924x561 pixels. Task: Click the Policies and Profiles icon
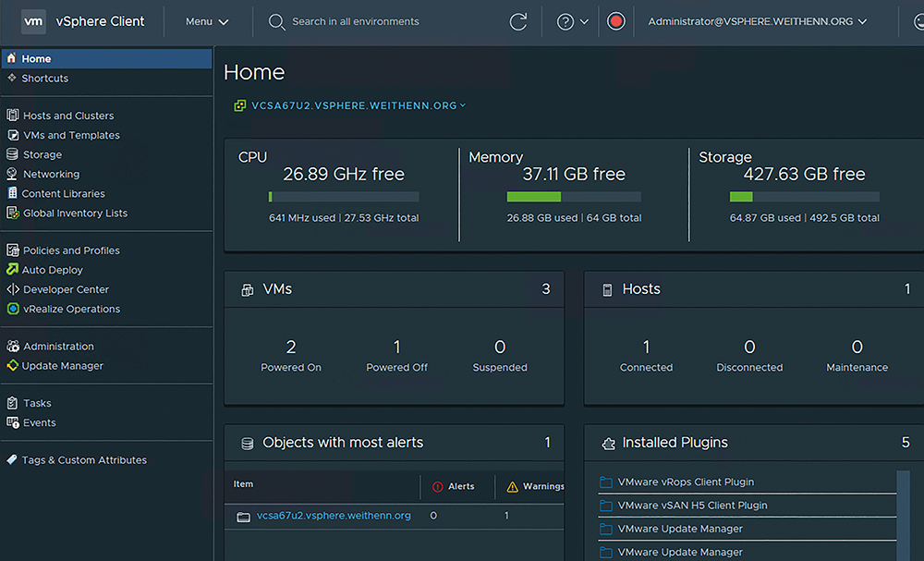pos(12,250)
